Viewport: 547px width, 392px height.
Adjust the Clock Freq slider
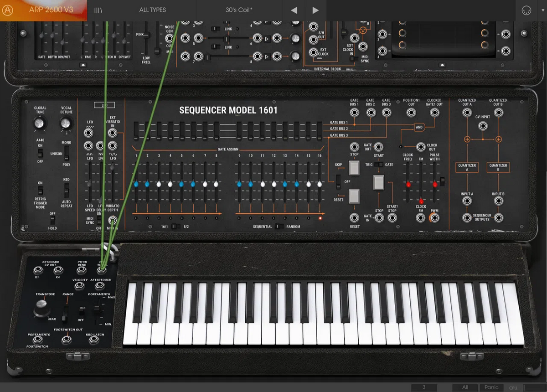408,185
